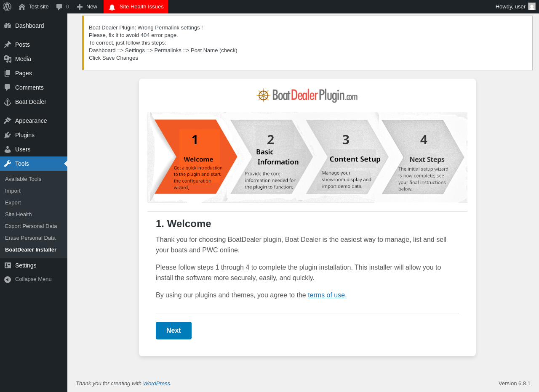539x392 pixels.
Task: Click the plus icon for New
Action: point(80,7)
